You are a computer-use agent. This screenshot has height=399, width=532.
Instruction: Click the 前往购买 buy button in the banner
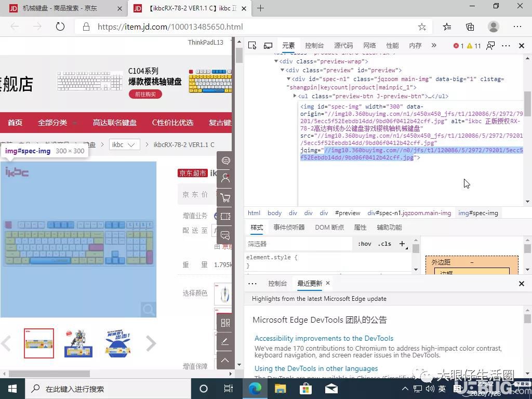click(x=145, y=94)
